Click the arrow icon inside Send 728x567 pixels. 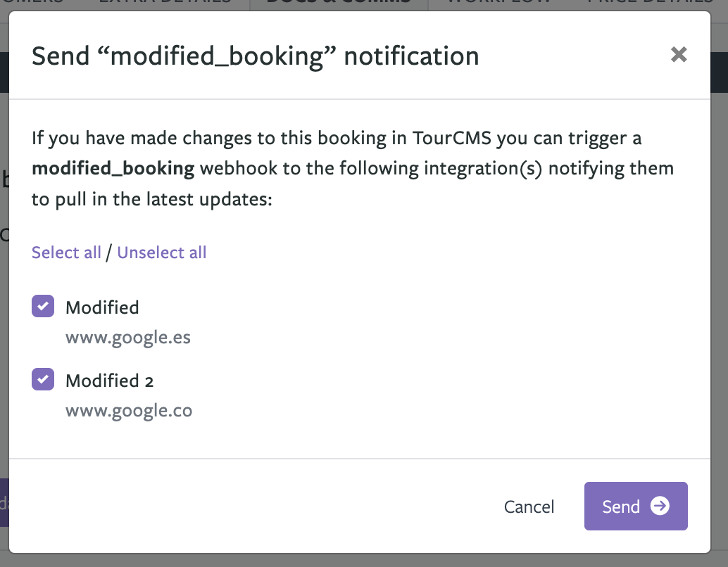[660, 506]
